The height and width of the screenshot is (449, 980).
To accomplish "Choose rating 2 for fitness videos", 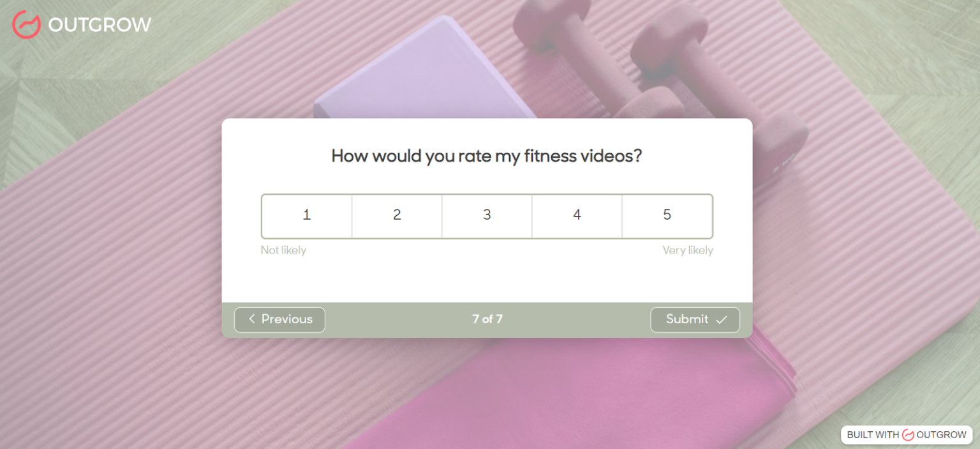I will (x=397, y=215).
